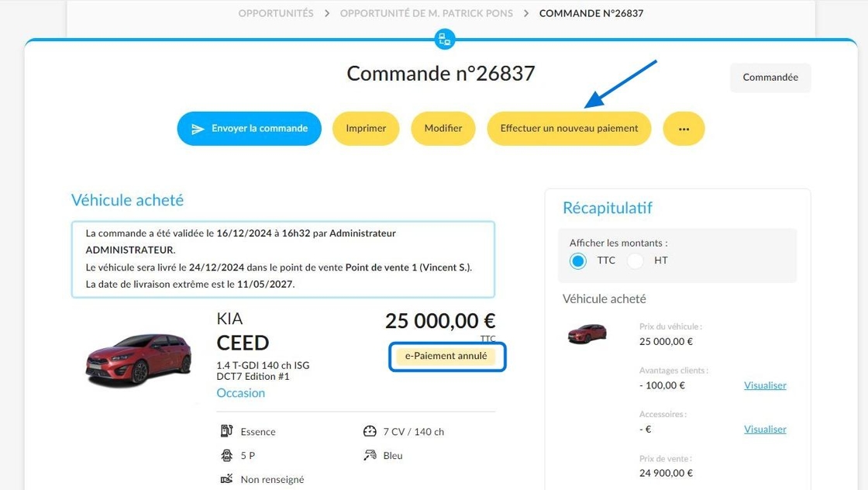Open Opportunité de M. Patrick Pons breadcrumb
This screenshot has height=490, width=868.
426,13
